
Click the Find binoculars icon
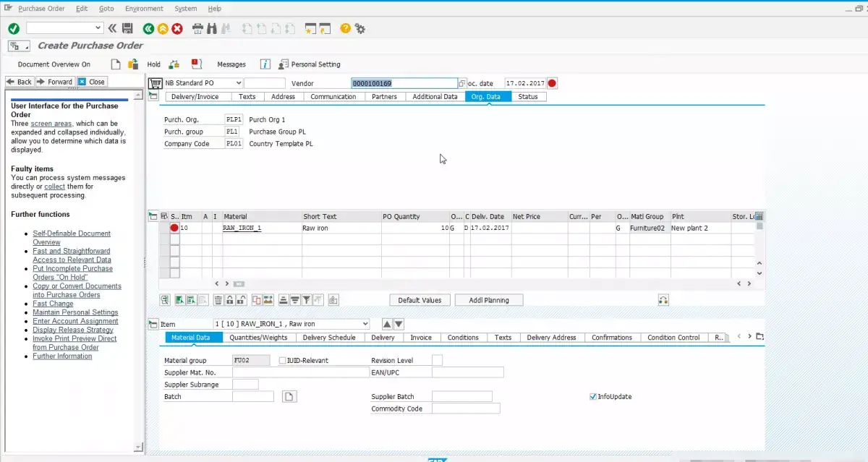[x=212, y=28]
